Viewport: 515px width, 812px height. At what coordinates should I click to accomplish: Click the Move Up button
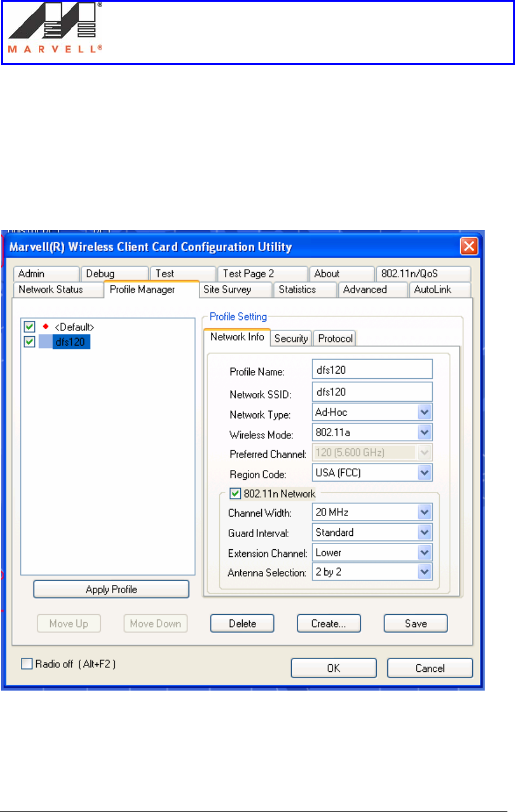coord(69,623)
